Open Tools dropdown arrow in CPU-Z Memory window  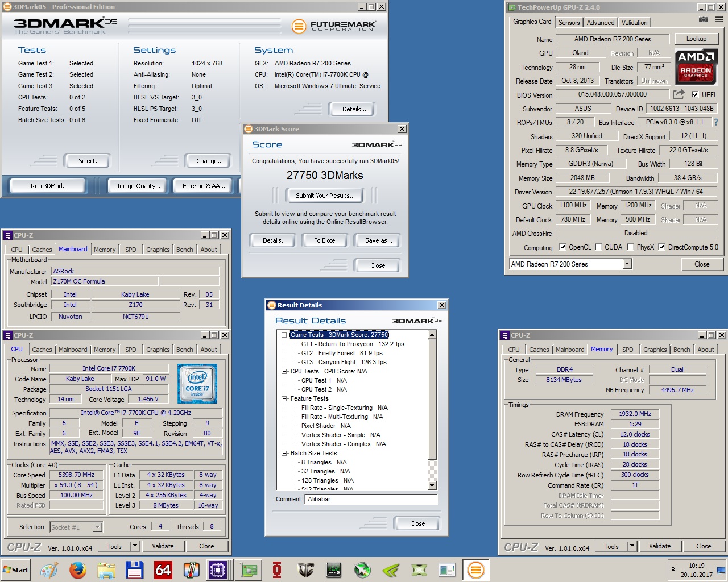click(x=632, y=546)
